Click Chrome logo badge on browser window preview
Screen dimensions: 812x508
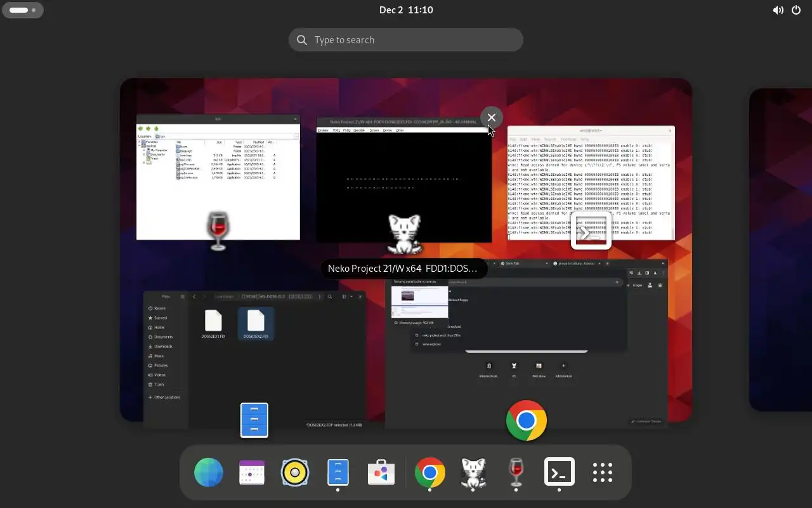527,420
